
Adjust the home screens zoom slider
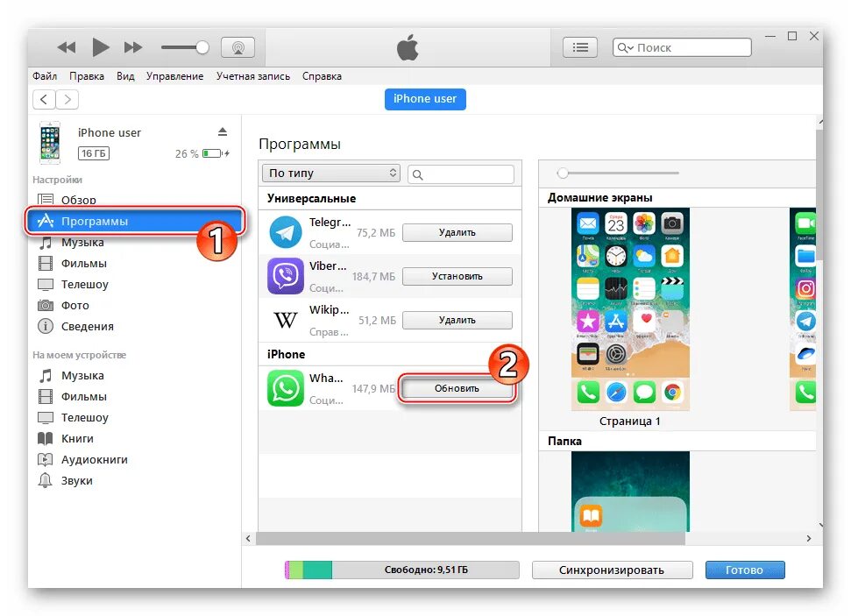pyautogui.click(x=563, y=173)
